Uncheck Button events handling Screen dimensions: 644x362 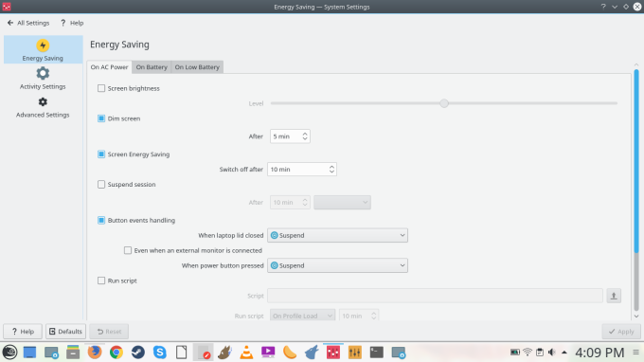pos(101,220)
